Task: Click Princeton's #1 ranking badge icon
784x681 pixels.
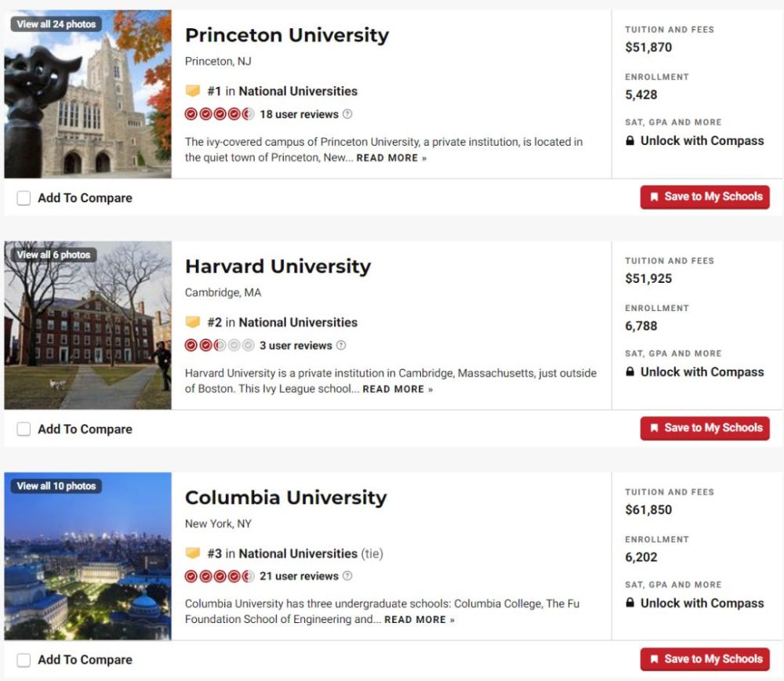Action: pos(193,91)
